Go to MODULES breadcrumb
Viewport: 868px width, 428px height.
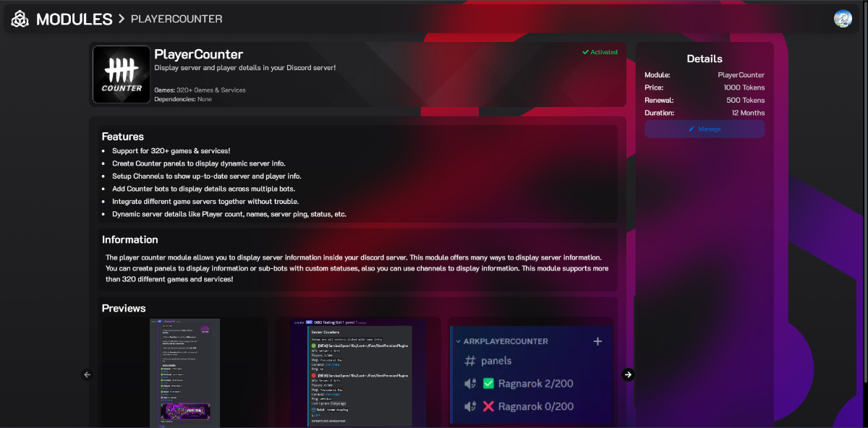click(x=75, y=19)
